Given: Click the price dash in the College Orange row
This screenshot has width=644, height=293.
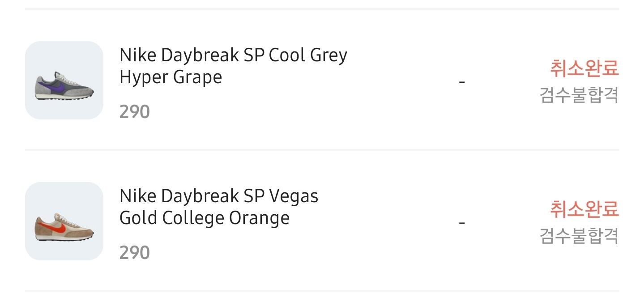Looking at the screenshot, I should click(462, 223).
